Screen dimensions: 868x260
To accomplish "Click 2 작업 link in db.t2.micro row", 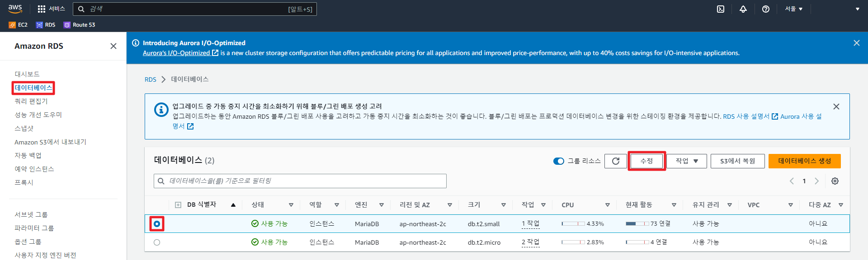I will 530,242.
